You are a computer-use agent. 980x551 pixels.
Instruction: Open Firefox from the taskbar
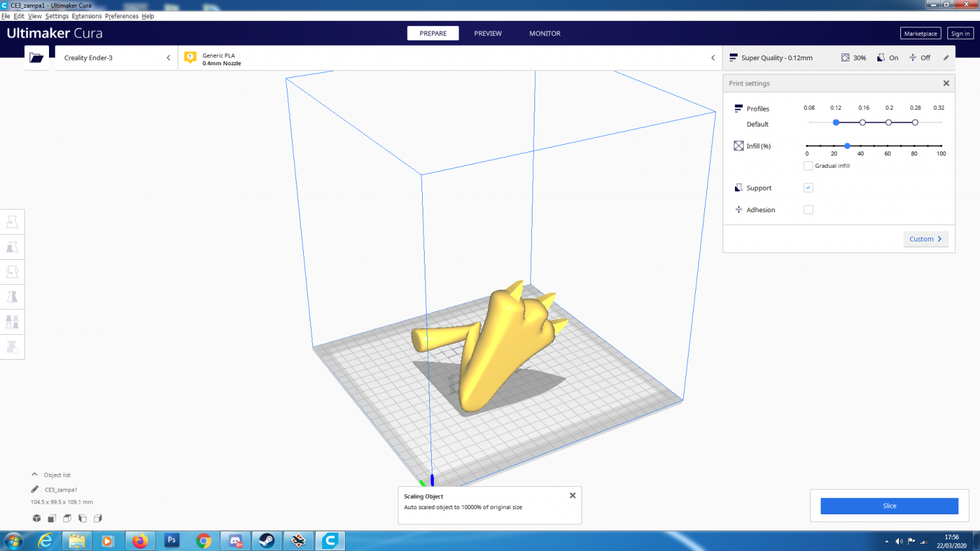pyautogui.click(x=140, y=541)
